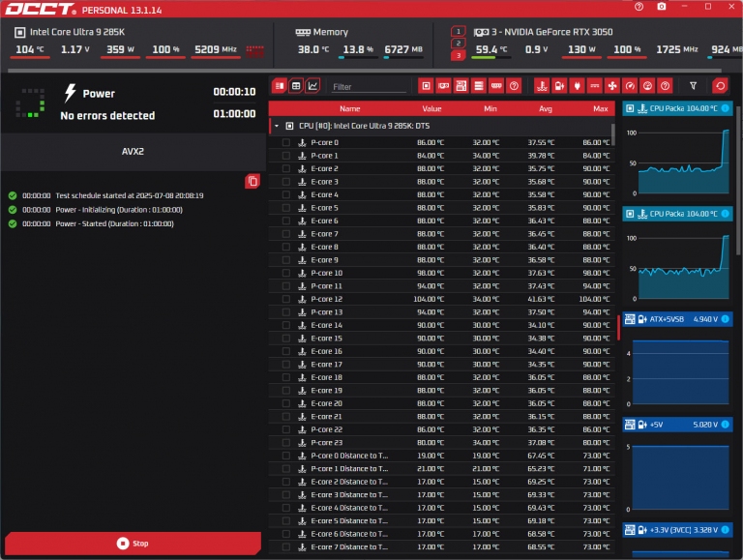Toggle the temperature sensor type filter
The image size is (743, 560).
coord(542,86)
